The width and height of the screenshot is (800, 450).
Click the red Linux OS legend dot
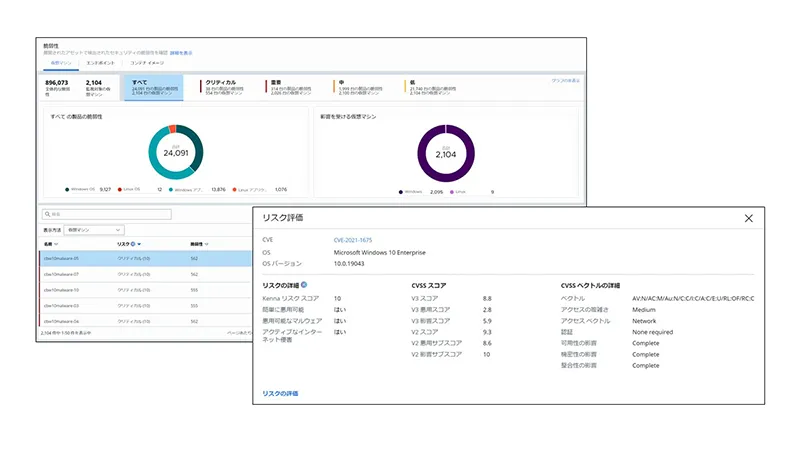pos(120,189)
